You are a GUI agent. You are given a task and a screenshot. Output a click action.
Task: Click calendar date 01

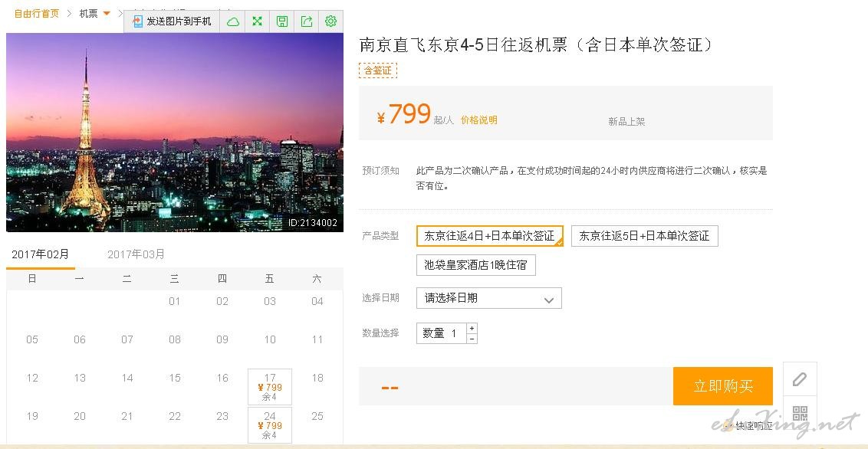coord(175,301)
